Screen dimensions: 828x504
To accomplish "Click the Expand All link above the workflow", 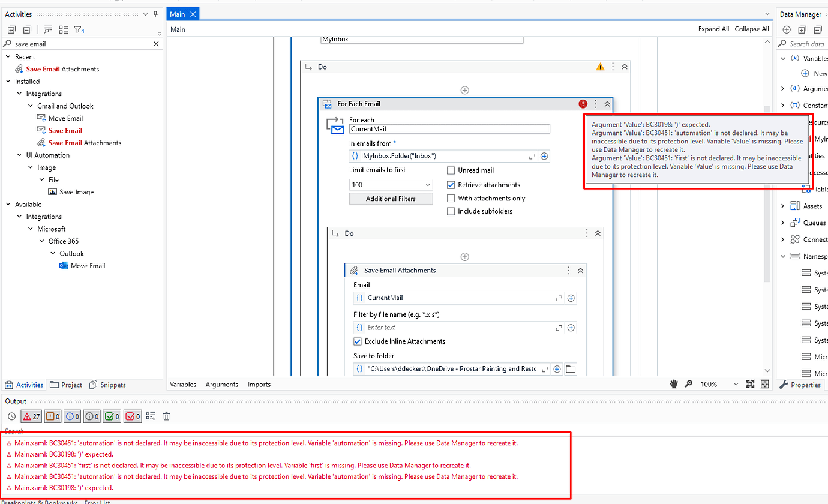I will coord(713,28).
